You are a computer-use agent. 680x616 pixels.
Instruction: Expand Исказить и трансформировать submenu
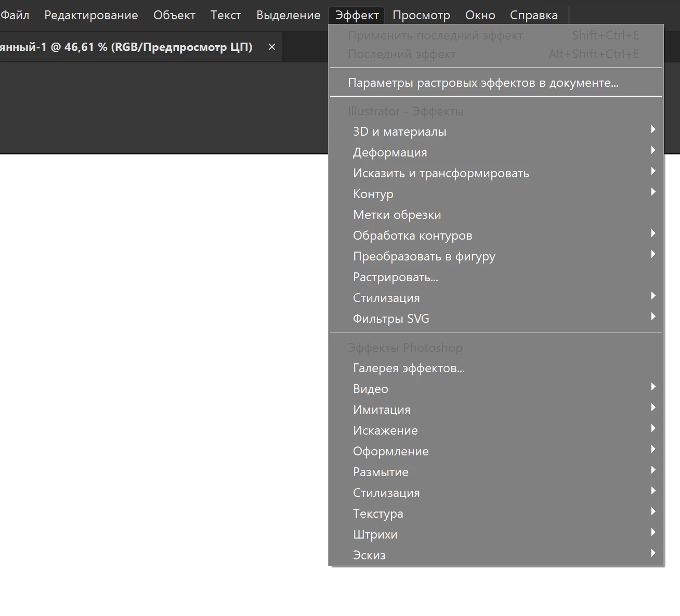[496, 173]
